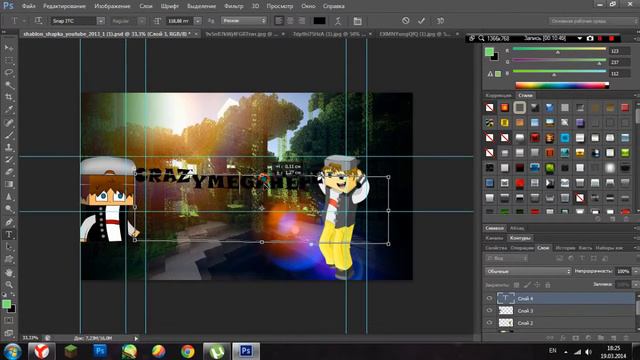Toggle lock position for layer

pyautogui.click(x=538, y=285)
